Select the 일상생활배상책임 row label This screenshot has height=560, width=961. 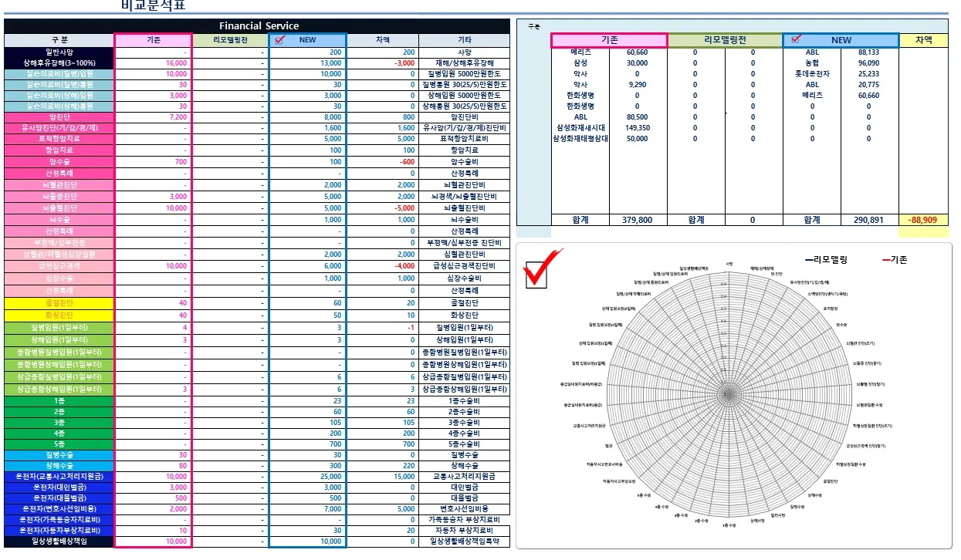click(59, 541)
